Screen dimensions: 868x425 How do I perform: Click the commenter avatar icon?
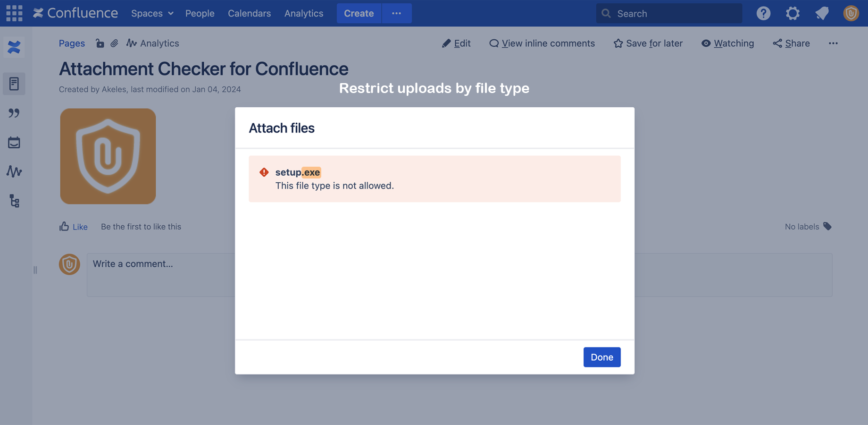click(x=69, y=264)
